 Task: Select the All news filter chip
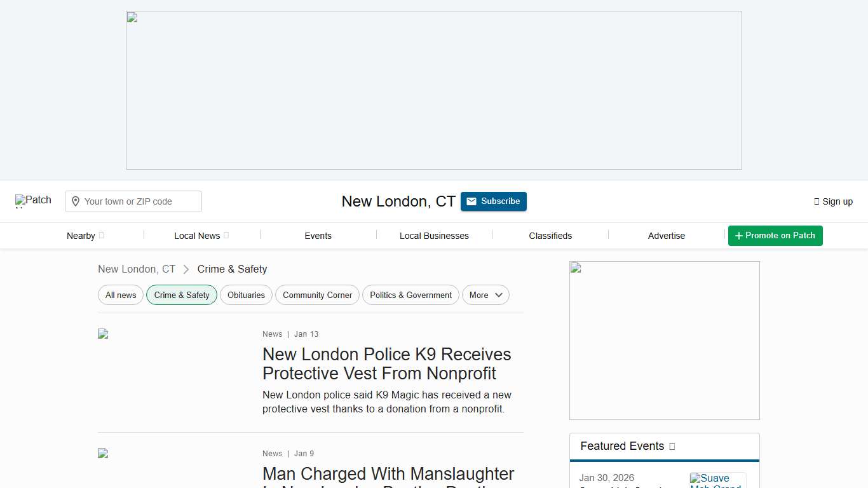pos(121,295)
